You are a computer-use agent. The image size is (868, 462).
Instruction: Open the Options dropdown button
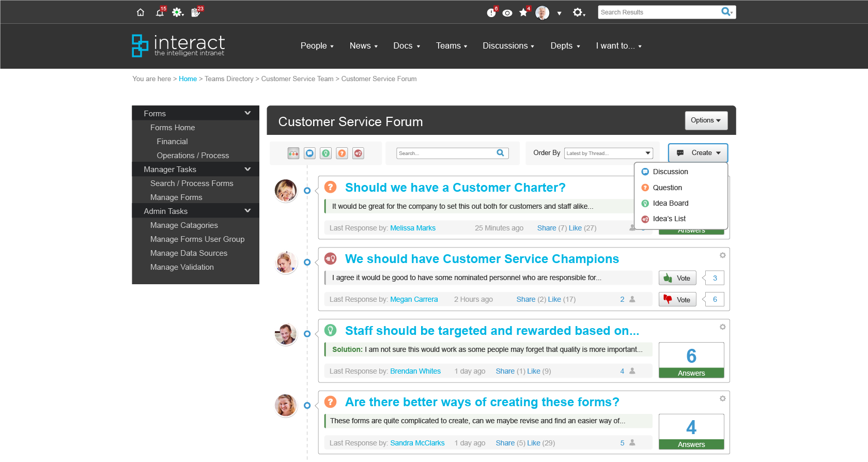click(x=706, y=120)
